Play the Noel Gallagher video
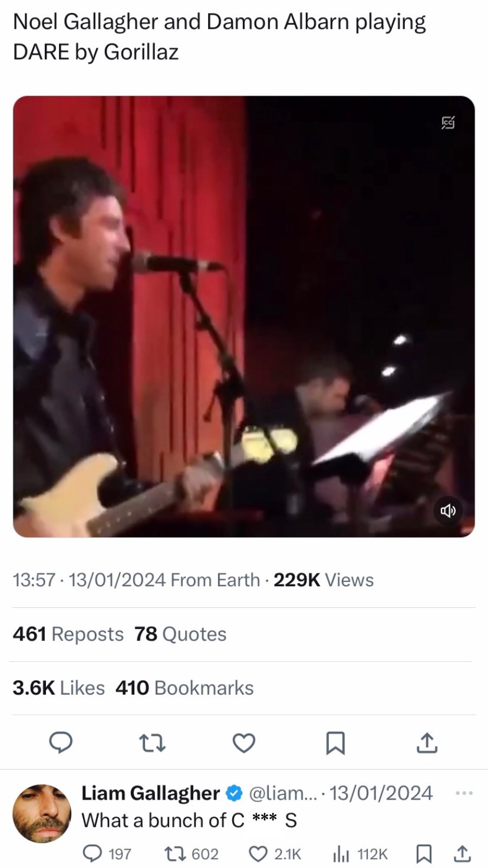The width and height of the screenshot is (488, 868). point(243,316)
